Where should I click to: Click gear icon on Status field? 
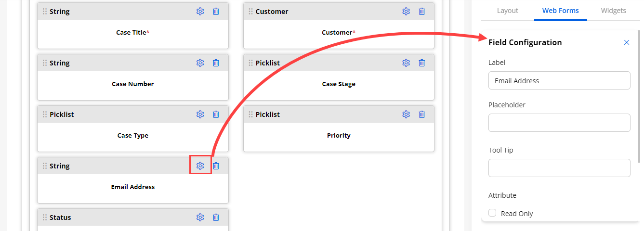tap(200, 218)
